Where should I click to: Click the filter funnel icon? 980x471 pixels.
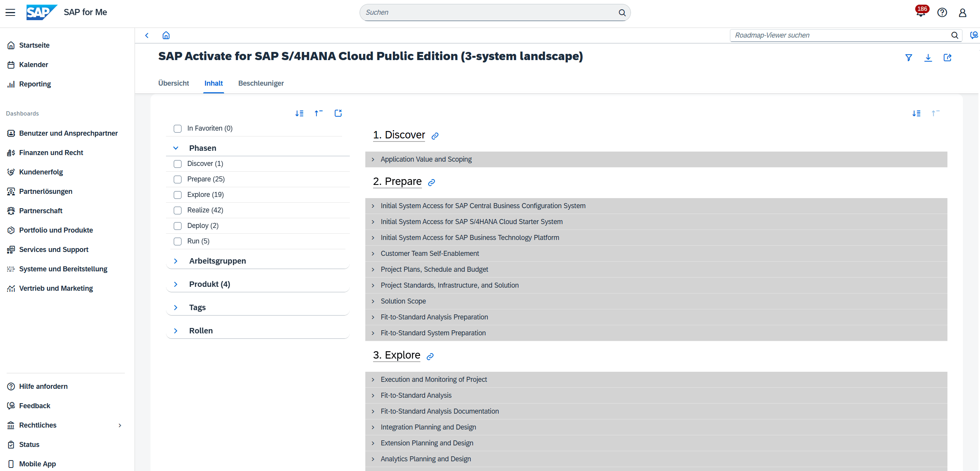pyautogui.click(x=909, y=58)
